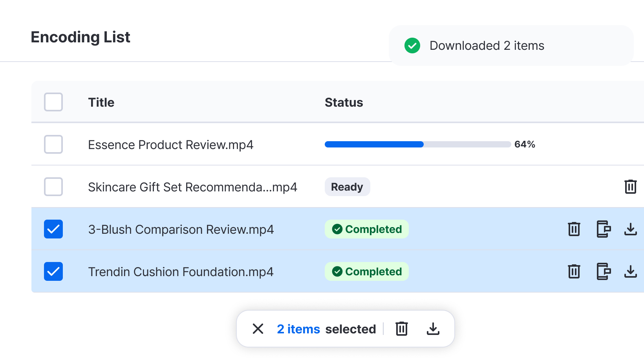Uncheck 3-Blush Comparison Review checkbox
Image resolution: width=644 pixels, height=362 pixels.
tap(53, 229)
